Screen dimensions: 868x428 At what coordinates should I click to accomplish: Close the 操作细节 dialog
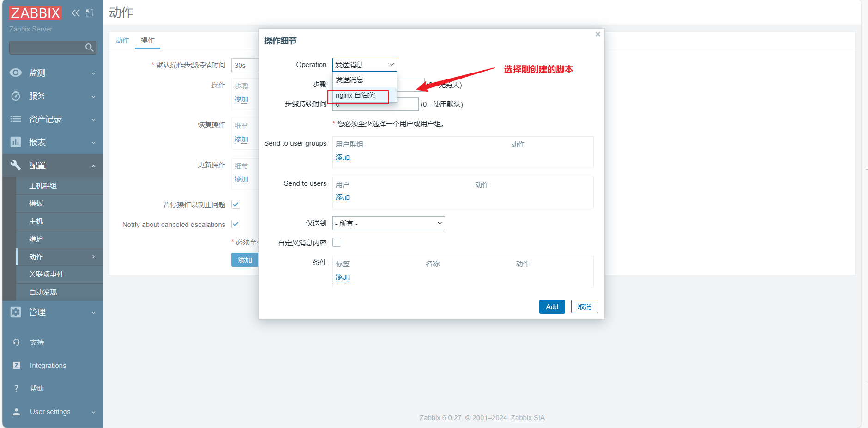click(598, 34)
